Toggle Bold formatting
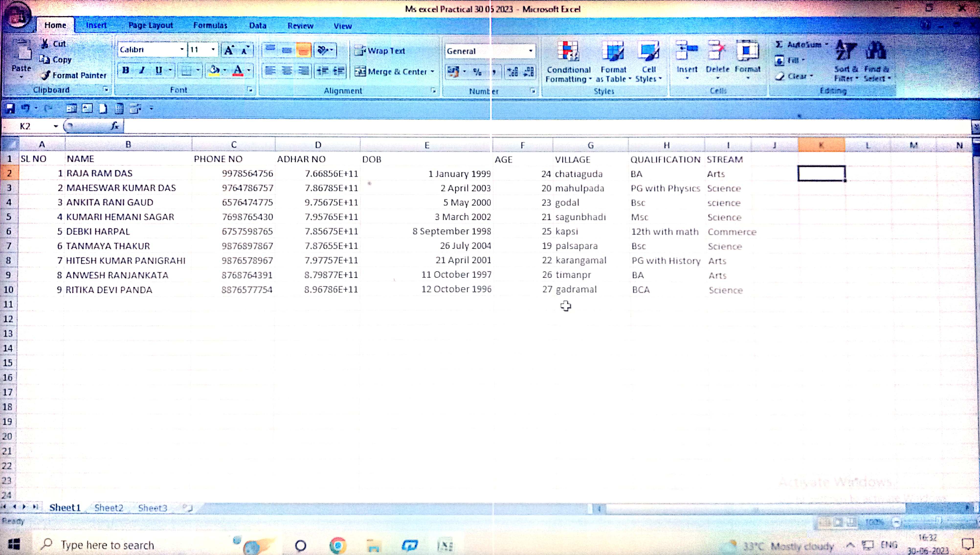The width and height of the screenshot is (980, 555). coord(125,70)
